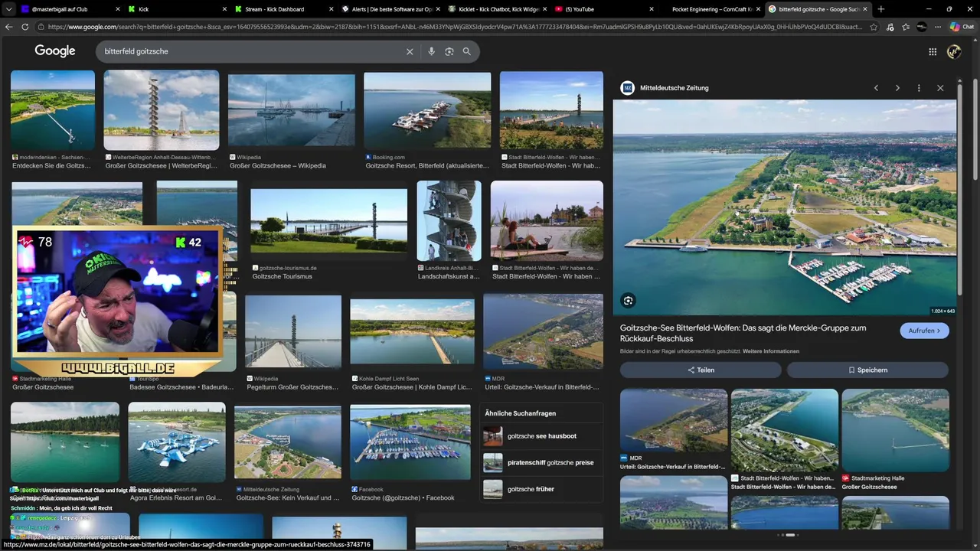Open the Entdecken Sie die Goitzsche image result

pyautogui.click(x=53, y=110)
